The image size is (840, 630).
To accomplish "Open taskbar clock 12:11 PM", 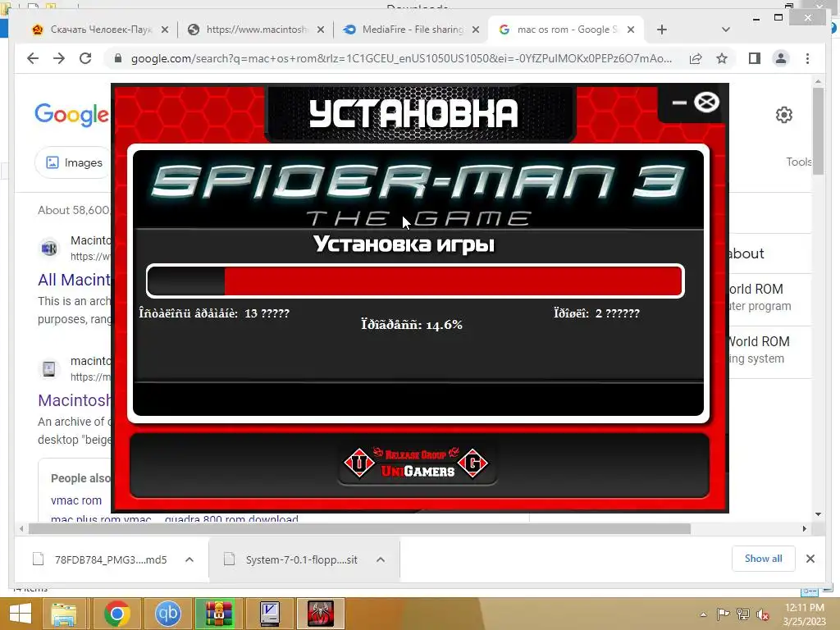I will tap(804, 614).
